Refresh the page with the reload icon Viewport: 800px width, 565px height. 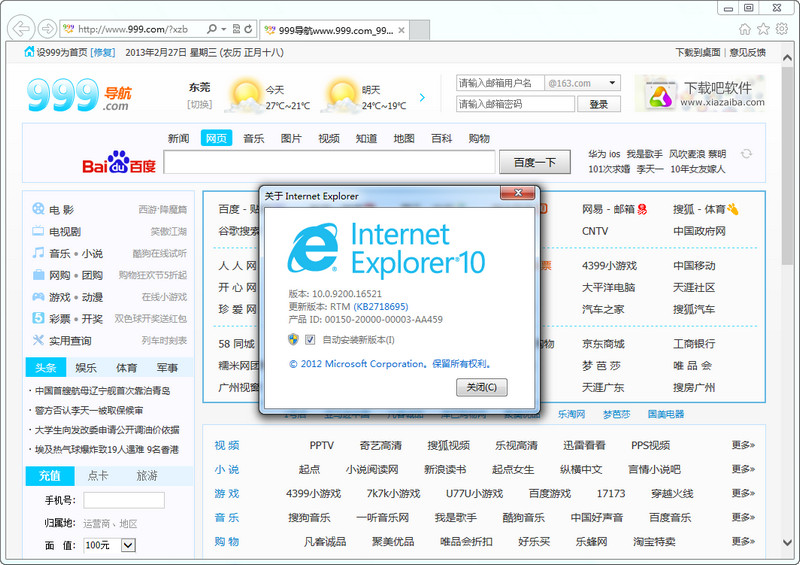(x=248, y=29)
